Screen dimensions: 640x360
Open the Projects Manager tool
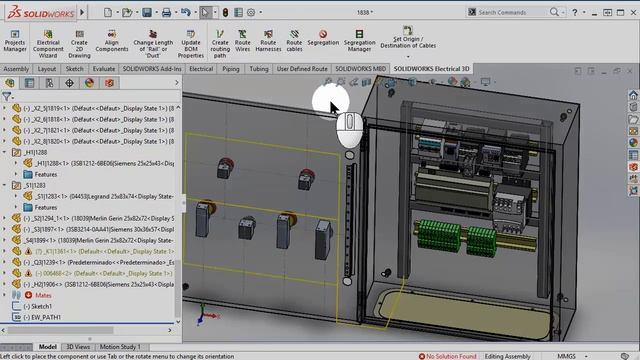(15, 41)
